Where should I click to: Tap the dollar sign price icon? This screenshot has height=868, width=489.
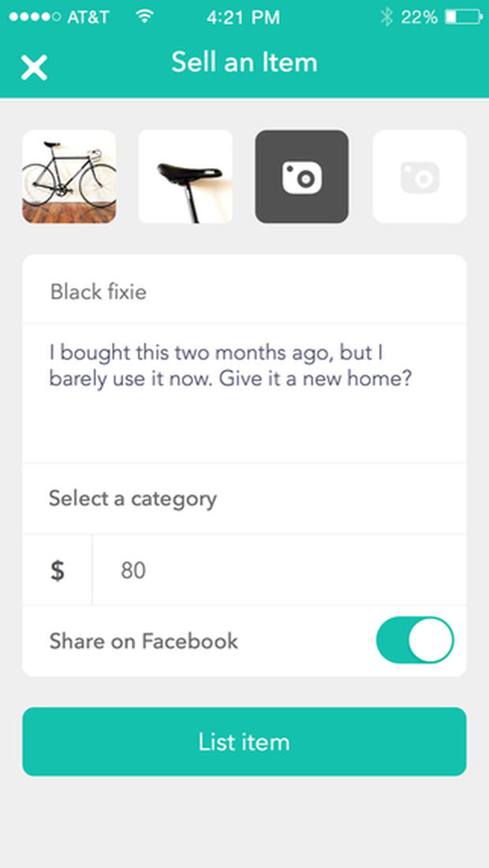(x=58, y=570)
